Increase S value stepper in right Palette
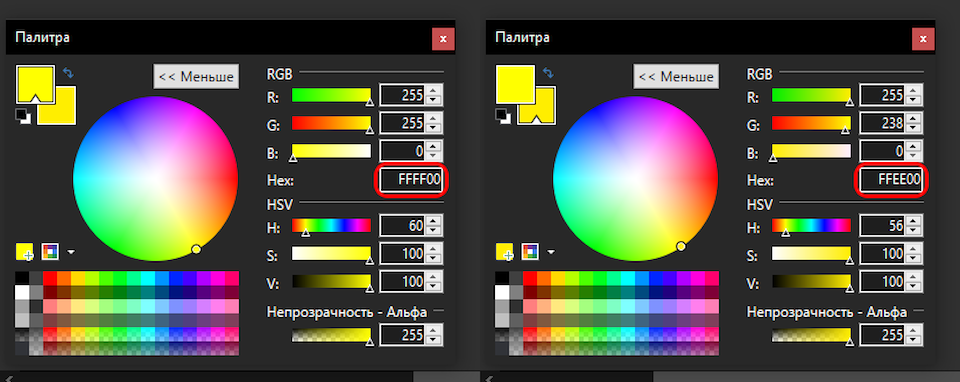This screenshot has width=960, height=382. [913, 249]
